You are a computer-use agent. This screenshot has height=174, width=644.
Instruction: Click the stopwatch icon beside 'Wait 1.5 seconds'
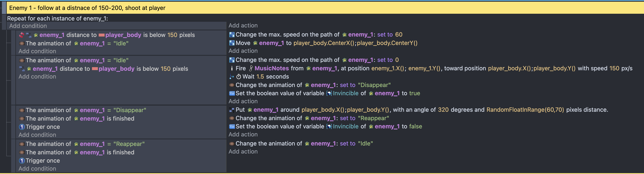(239, 77)
